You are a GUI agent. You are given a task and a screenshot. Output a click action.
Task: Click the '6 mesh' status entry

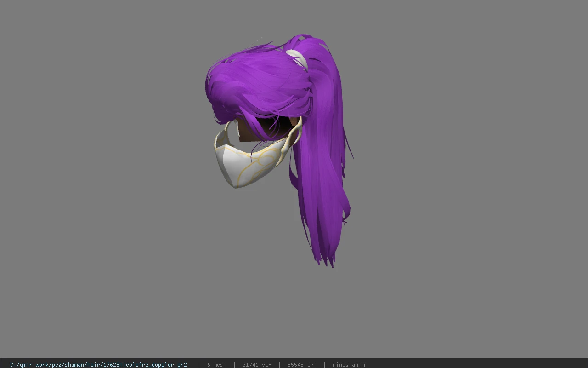pos(216,365)
